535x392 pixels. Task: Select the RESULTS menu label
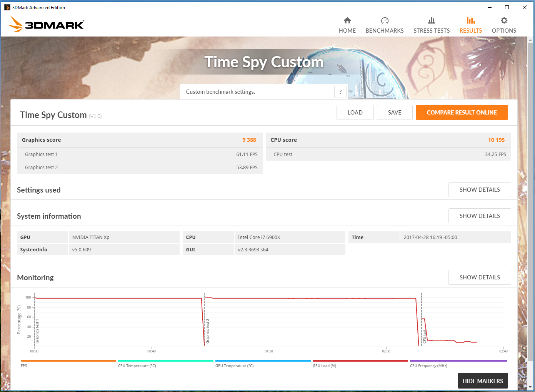pyautogui.click(x=471, y=31)
